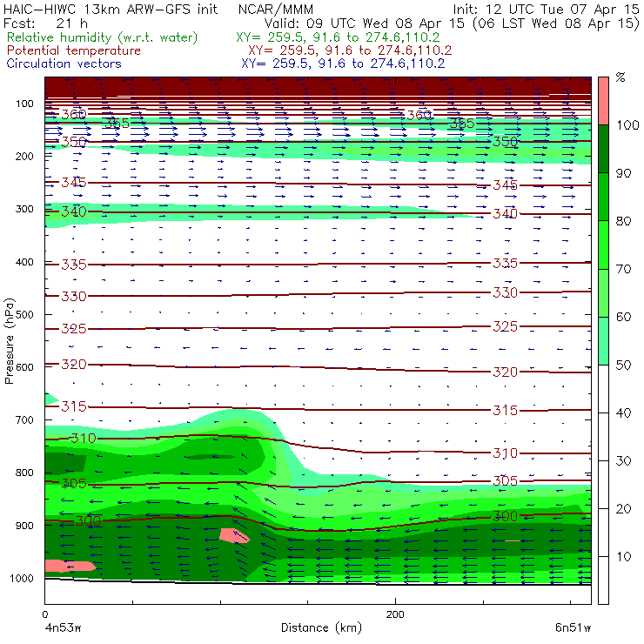This screenshot has height=644, width=644.
Task: Click the colorbar tick label '60'
Action: 623,317
